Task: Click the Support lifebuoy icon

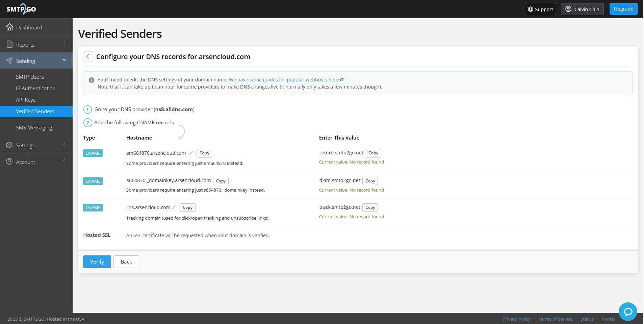Action: click(x=531, y=9)
